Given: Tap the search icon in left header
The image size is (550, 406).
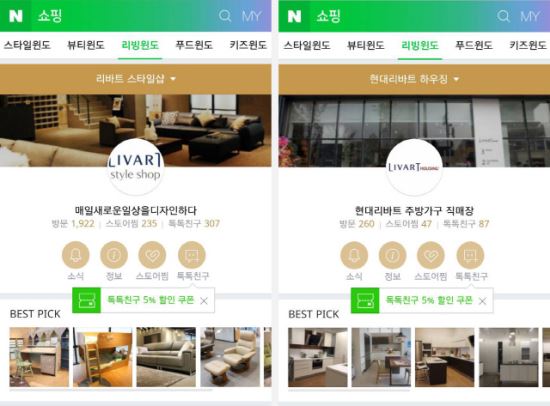Looking at the screenshot, I should [225, 16].
